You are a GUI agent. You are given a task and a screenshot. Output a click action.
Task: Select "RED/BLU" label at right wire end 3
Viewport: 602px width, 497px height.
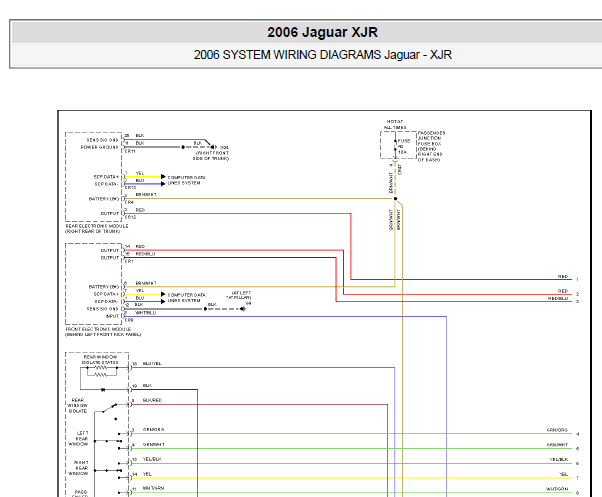coord(558,298)
